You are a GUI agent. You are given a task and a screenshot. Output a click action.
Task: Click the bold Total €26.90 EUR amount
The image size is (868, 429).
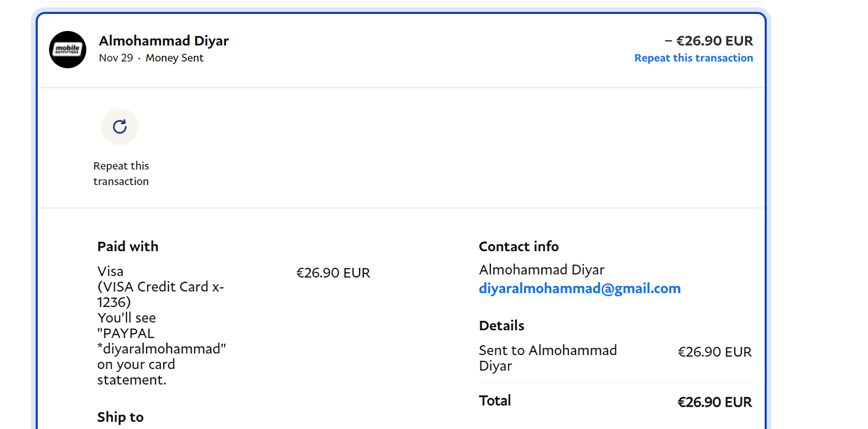point(715,402)
